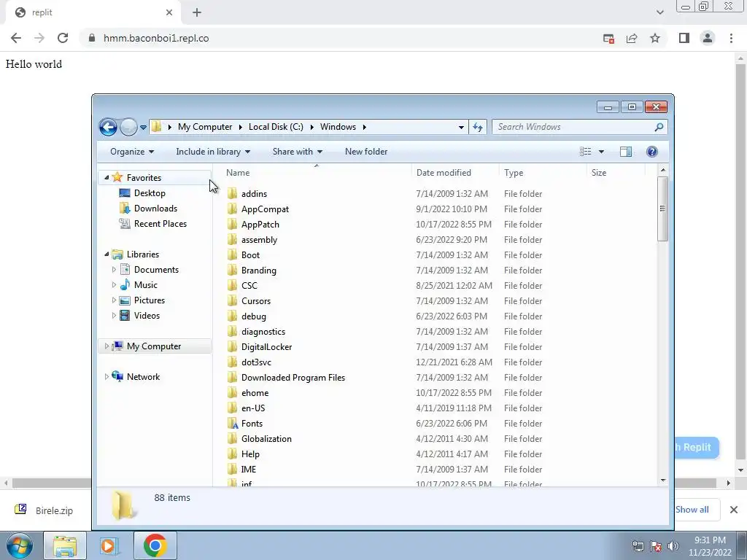
Task: Sort by Date modified column
Action: 455,172
